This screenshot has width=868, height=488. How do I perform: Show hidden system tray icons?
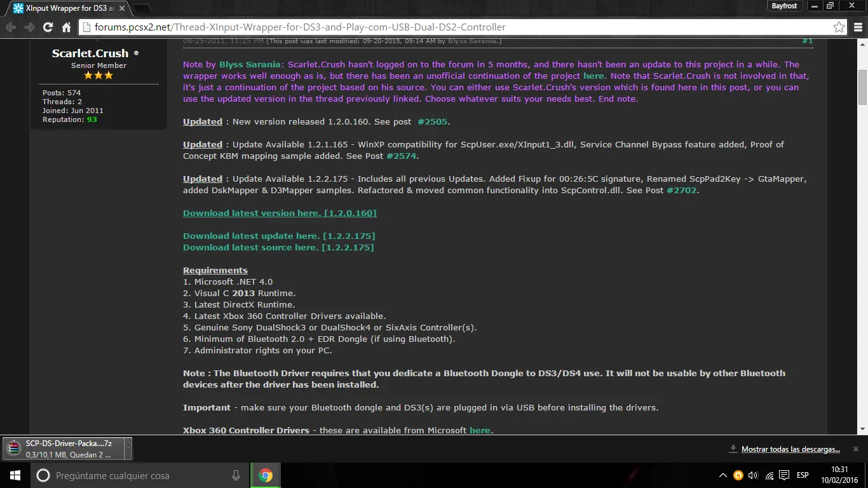click(x=723, y=475)
